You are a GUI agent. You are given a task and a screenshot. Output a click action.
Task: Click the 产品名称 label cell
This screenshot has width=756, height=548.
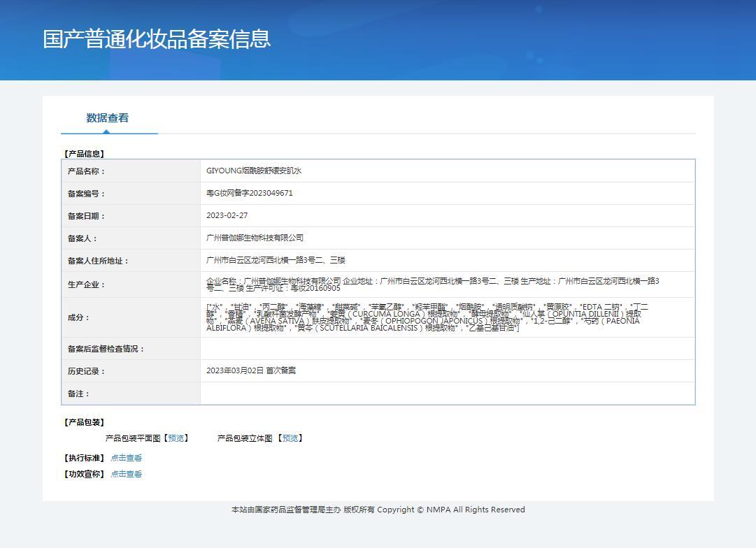[87, 171]
